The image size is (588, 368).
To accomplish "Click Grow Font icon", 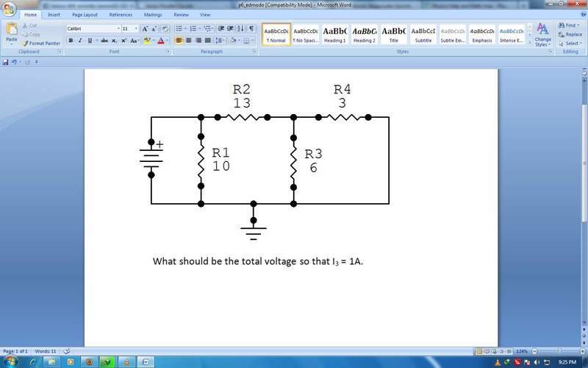I will pos(145,29).
